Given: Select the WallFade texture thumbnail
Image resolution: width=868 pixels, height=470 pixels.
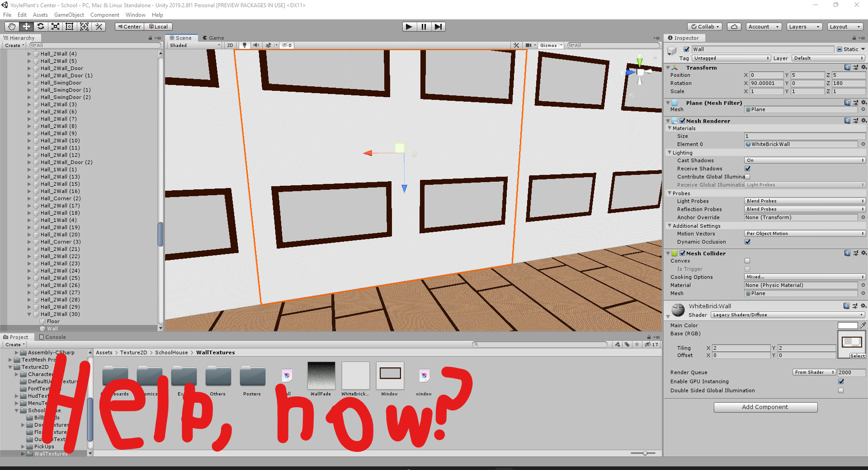Looking at the screenshot, I should coord(321,375).
